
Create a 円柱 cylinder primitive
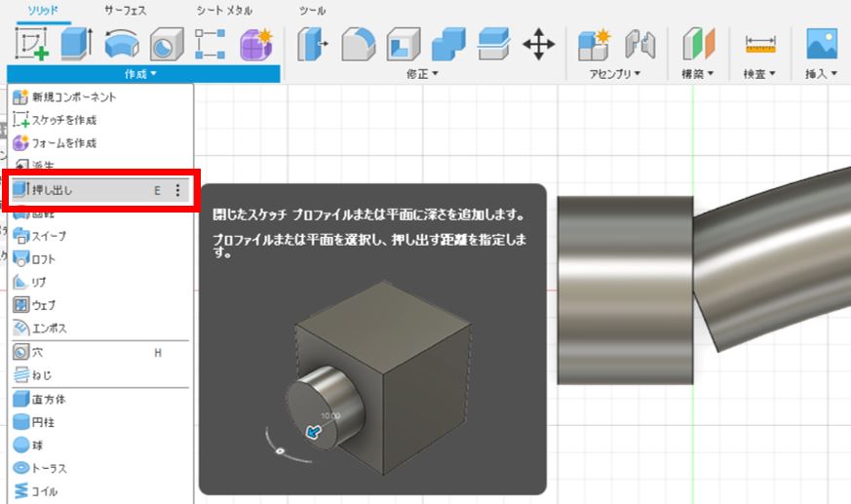[100, 422]
